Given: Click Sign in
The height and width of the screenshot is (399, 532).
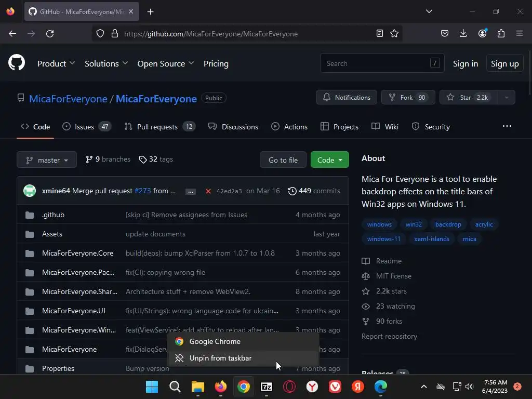Looking at the screenshot, I should point(465,63).
